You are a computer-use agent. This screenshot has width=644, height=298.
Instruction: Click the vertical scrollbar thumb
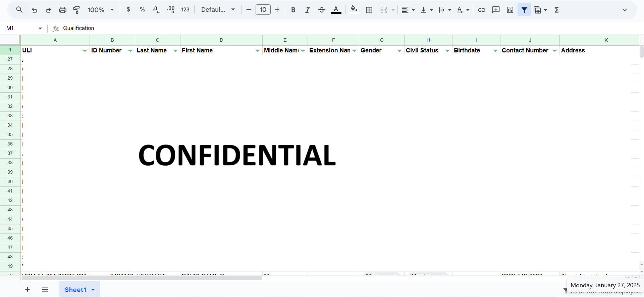[x=641, y=52]
